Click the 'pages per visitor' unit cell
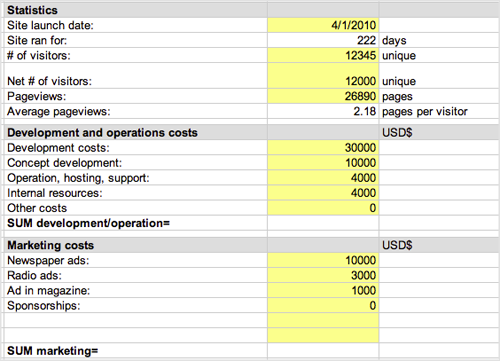 pos(439,111)
